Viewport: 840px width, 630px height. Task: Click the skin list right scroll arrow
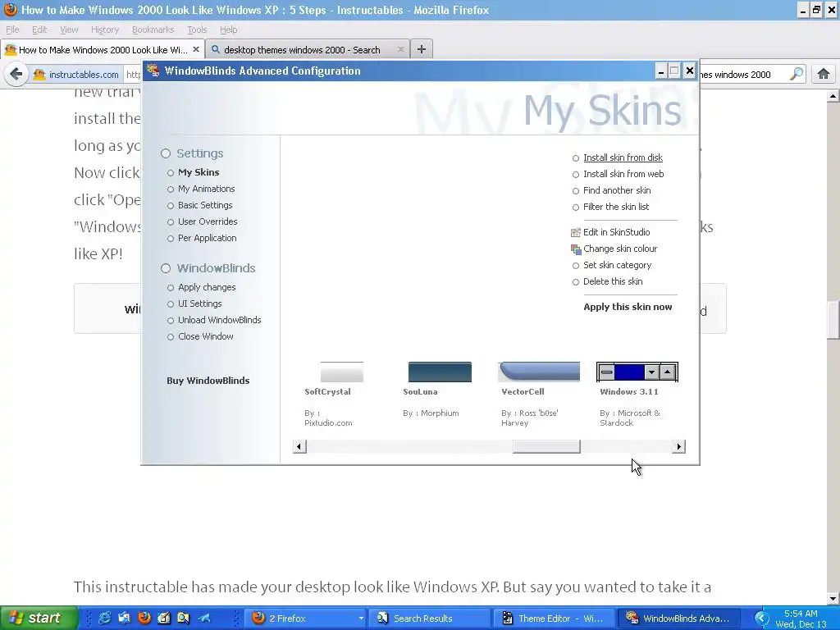click(x=678, y=446)
